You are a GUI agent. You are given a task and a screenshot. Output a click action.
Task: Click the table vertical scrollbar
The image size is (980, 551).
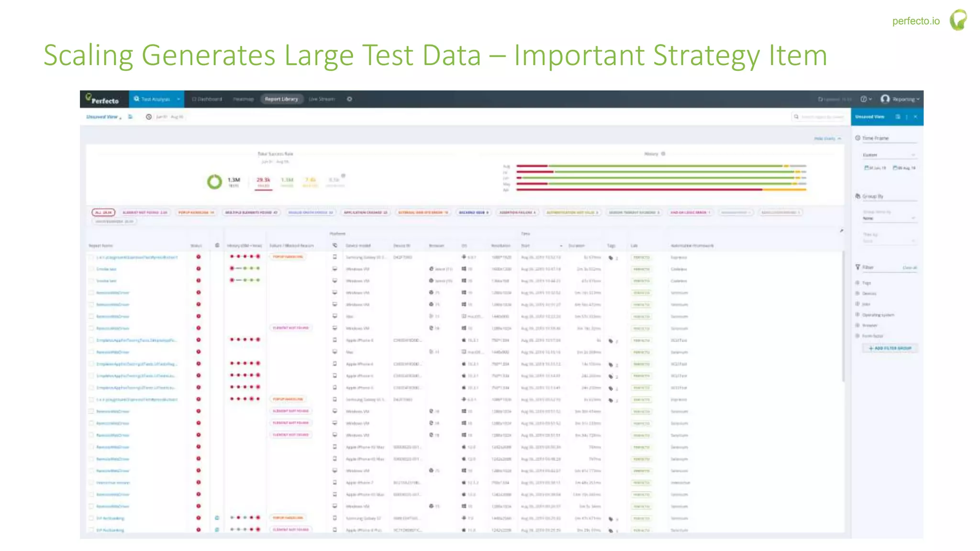coord(843,316)
